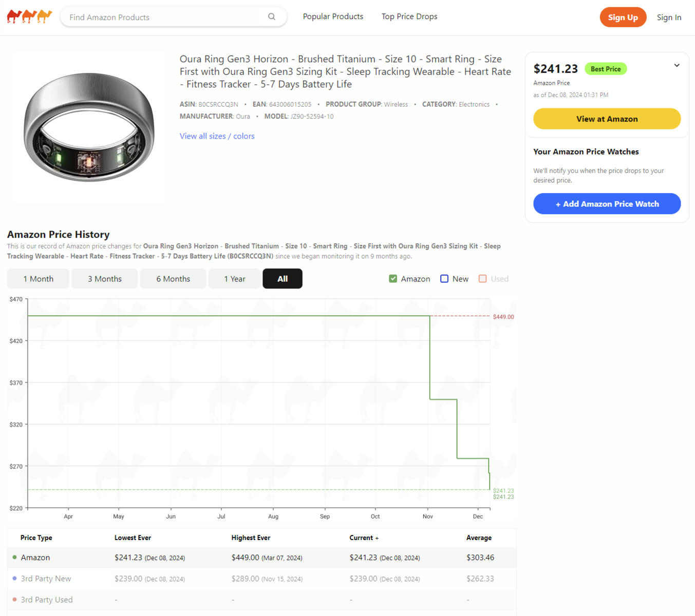
Task: Click the Oura Ring product title
Action: pos(345,72)
